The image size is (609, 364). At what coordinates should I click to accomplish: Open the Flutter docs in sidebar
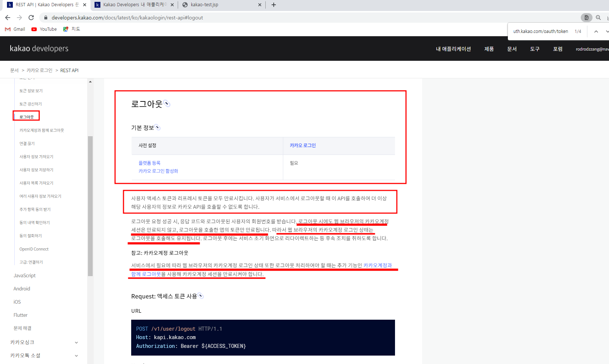pos(21,315)
